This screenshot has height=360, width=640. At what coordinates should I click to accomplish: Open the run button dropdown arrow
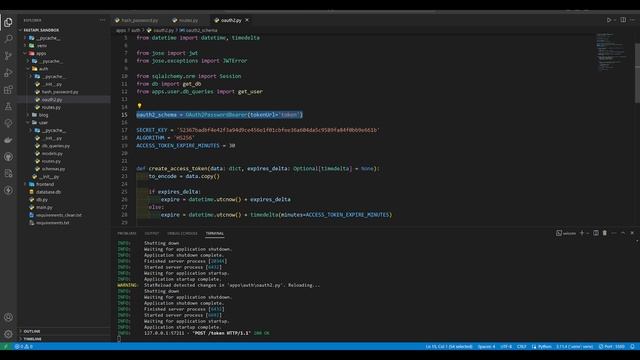coord(615,20)
